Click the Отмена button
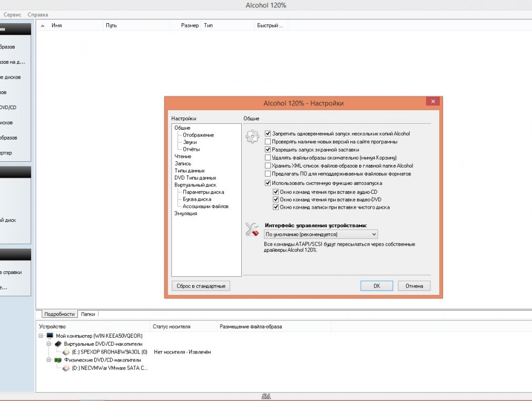The image size is (532, 401). point(414,286)
